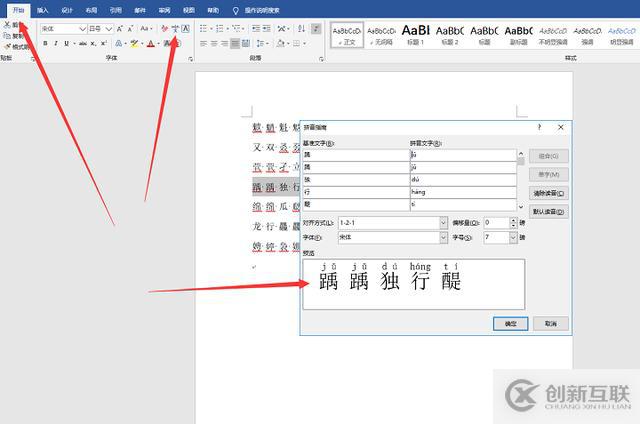
Task: Align text left
Action: click(x=203, y=43)
